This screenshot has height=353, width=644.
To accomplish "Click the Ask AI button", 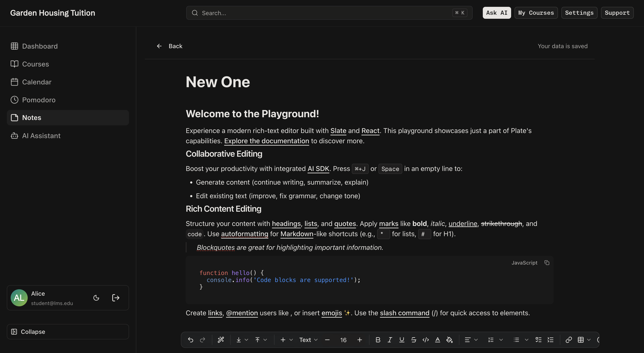I will [x=496, y=13].
